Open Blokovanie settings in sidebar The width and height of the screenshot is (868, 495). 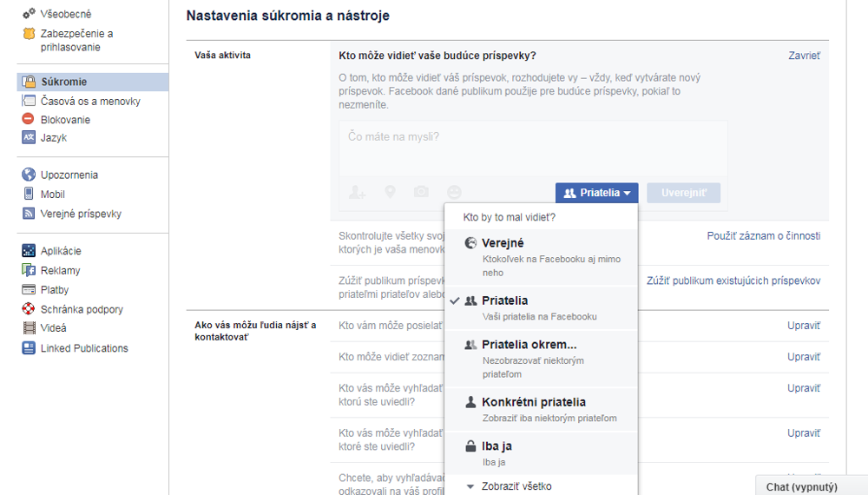(65, 120)
